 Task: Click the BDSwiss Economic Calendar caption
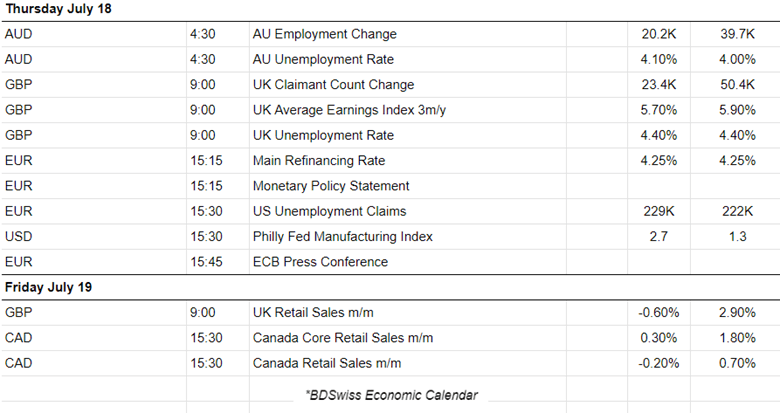click(x=391, y=395)
